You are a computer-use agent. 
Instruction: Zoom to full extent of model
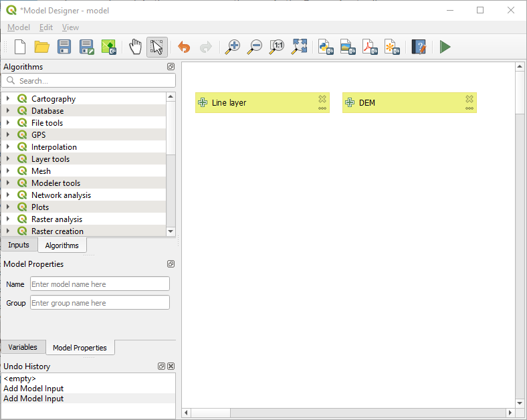[300, 47]
